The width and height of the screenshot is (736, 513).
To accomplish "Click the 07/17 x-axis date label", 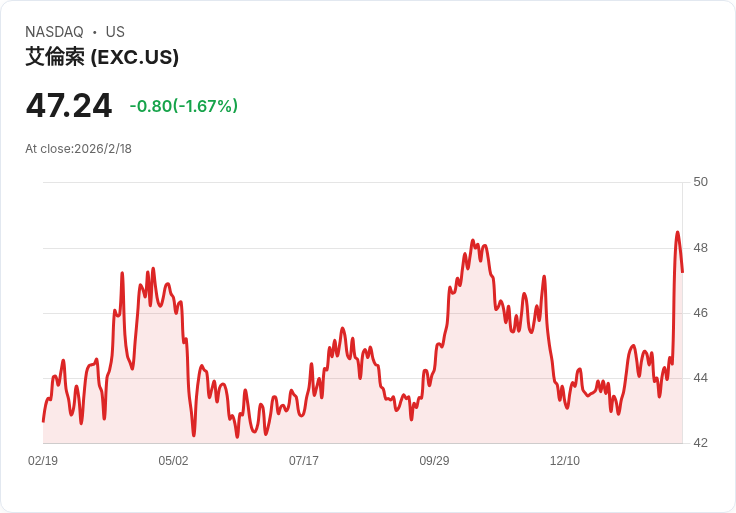I will coord(304,460).
